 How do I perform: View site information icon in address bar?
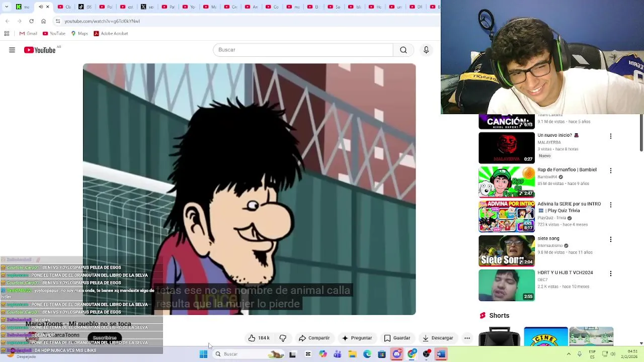click(x=58, y=21)
